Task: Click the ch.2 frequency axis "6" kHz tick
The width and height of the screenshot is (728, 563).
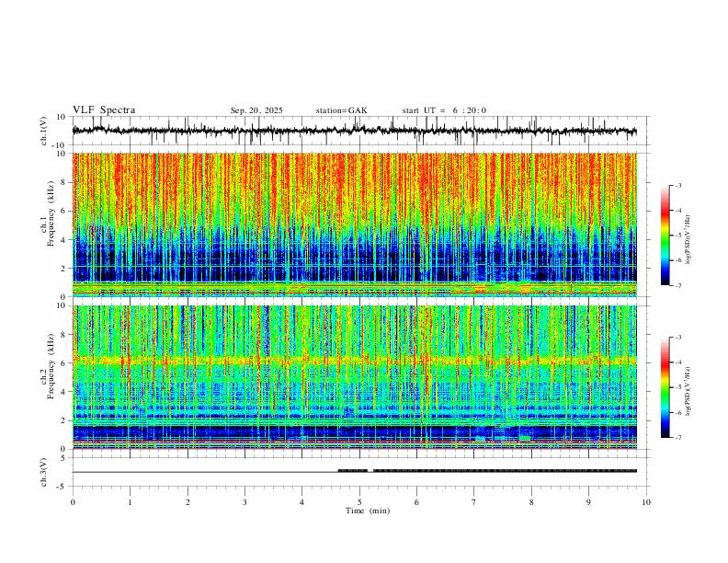Action: [x=63, y=362]
